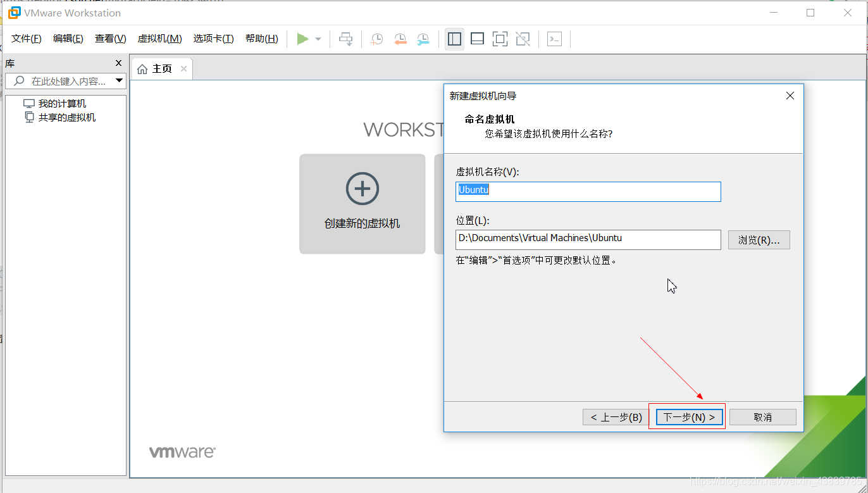Screen dimensions: 868x493
Task: Click the 虚拟机名称 input containing Ubuntu
Action: 588,191
